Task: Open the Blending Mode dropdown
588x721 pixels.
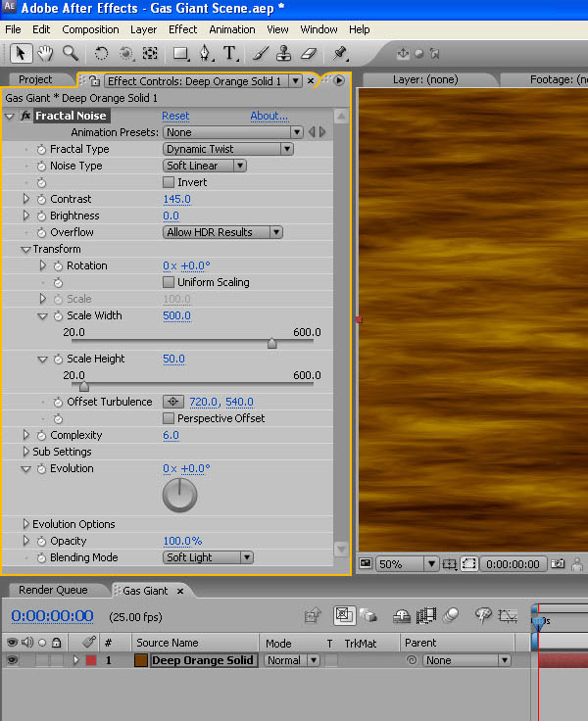Action: pos(208,557)
